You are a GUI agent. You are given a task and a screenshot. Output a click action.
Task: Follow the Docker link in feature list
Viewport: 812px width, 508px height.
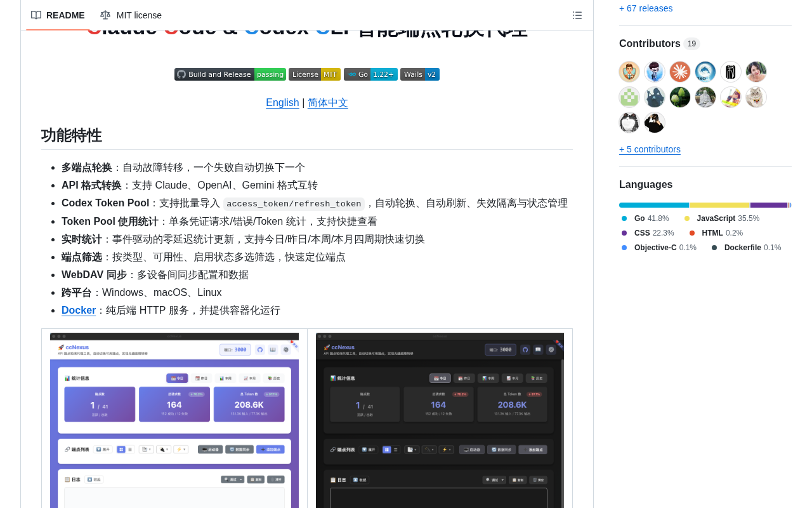point(79,311)
